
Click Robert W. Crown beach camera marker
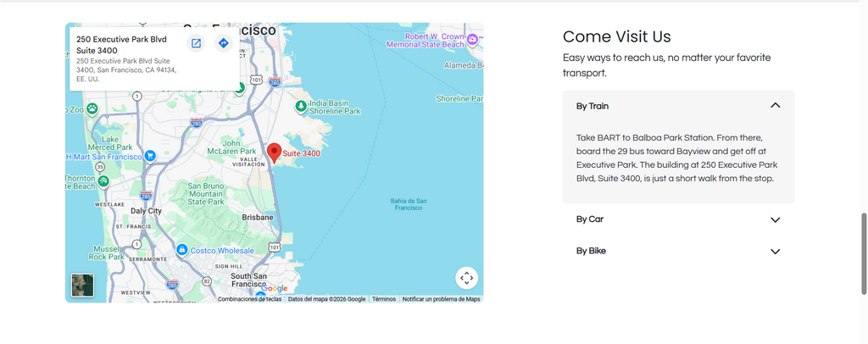pos(472,39)
